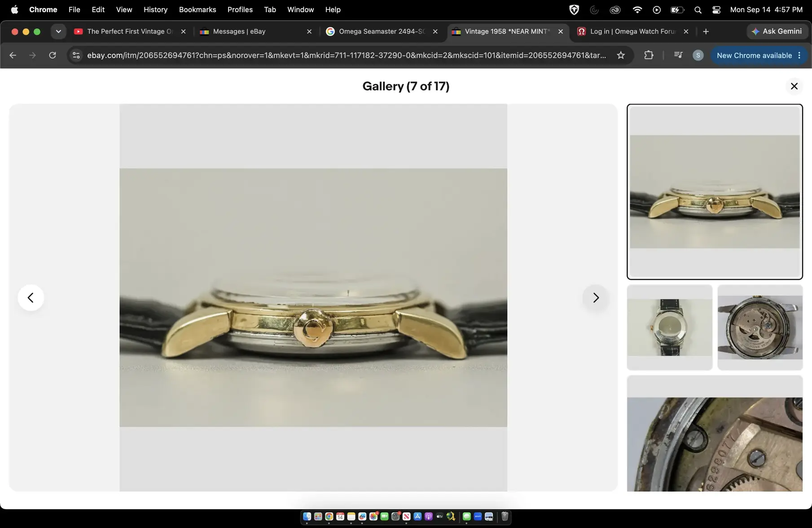
Task: Reload the eBay page
Action: tap(53, 55)
